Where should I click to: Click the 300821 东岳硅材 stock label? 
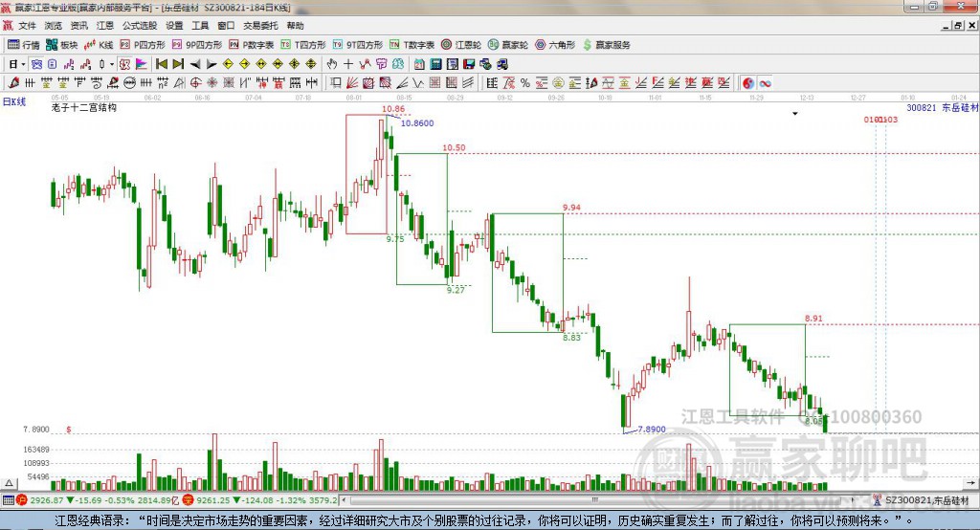click(942, 107)
